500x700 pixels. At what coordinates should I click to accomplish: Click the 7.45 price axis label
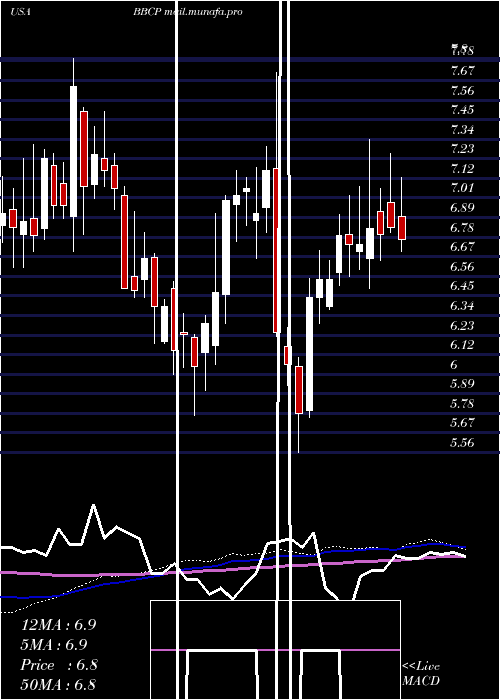(462, 110)
